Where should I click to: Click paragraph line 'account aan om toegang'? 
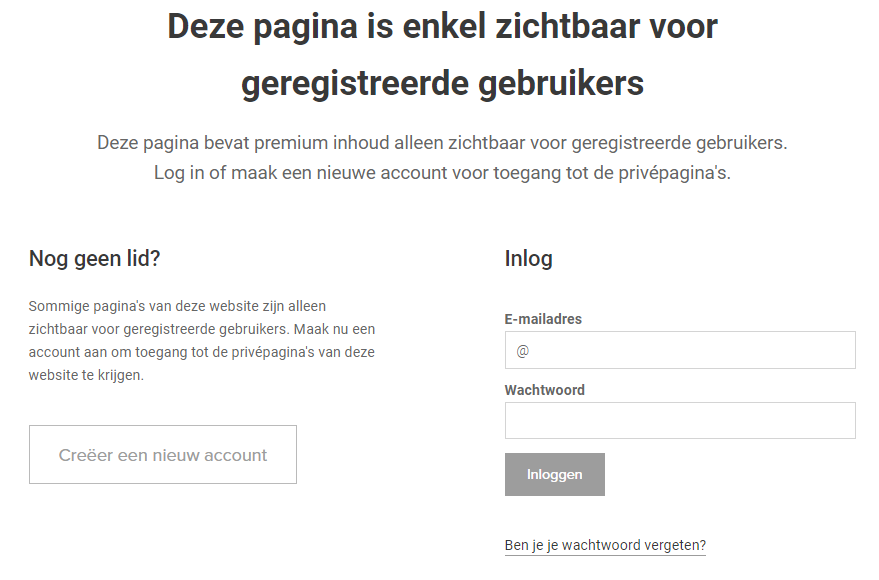click(202, 352)
